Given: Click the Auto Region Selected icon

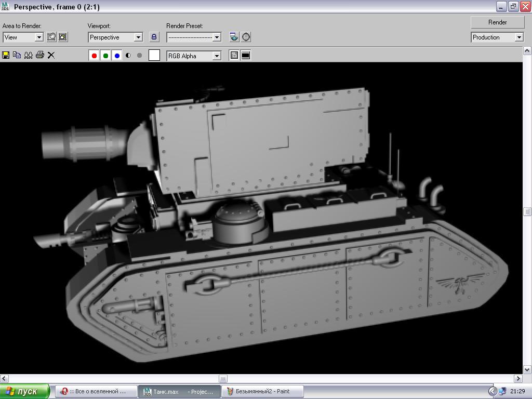Looking at the screenshot, I should (x=63, y=37).
